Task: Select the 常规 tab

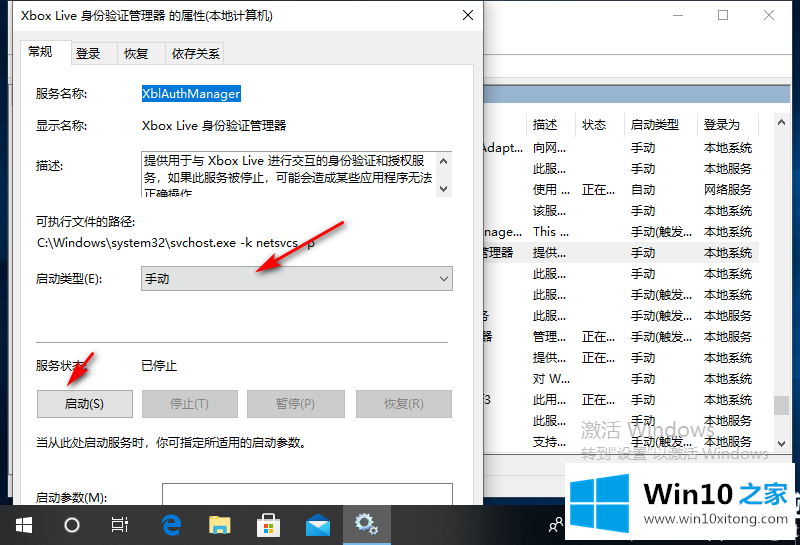Action: [41, 52]
